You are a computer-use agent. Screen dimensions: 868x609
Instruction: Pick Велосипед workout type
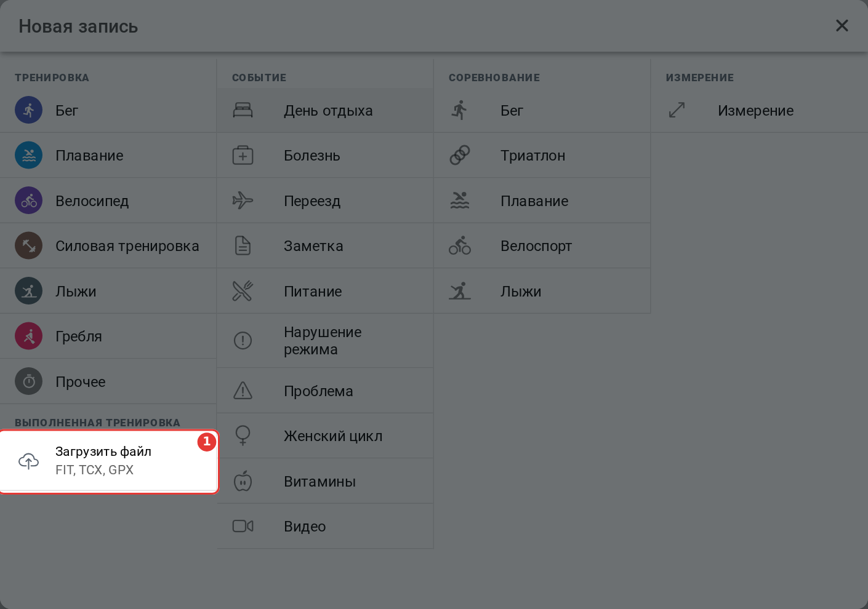pyautogui.click(x=108, y=201)
